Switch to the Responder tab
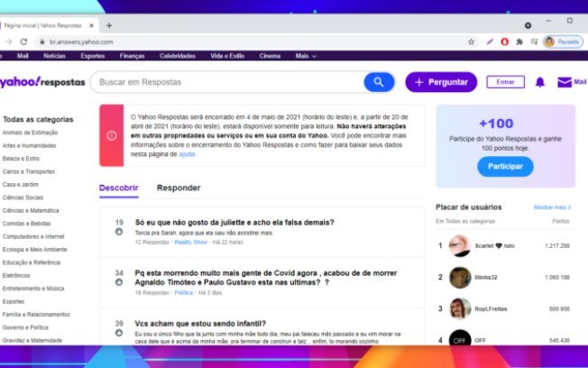588x368 pixels. (x=179, y=188)
